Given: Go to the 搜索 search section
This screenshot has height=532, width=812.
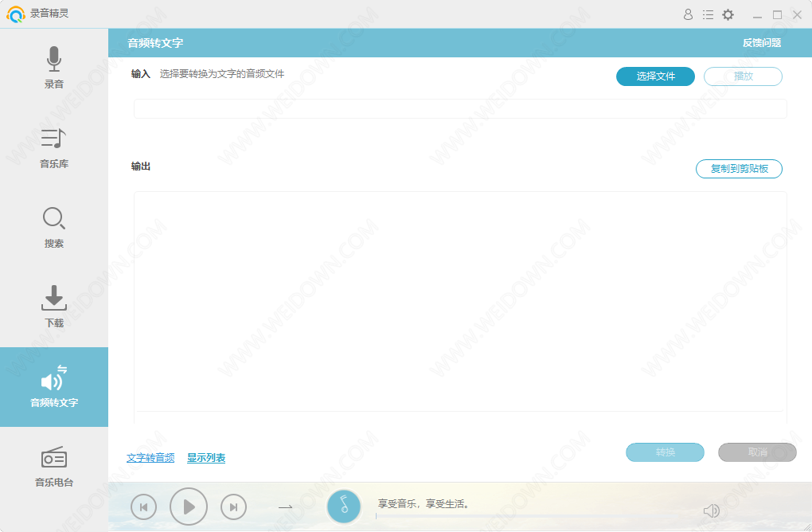Looking at the screenshot, I should point(54,227).
